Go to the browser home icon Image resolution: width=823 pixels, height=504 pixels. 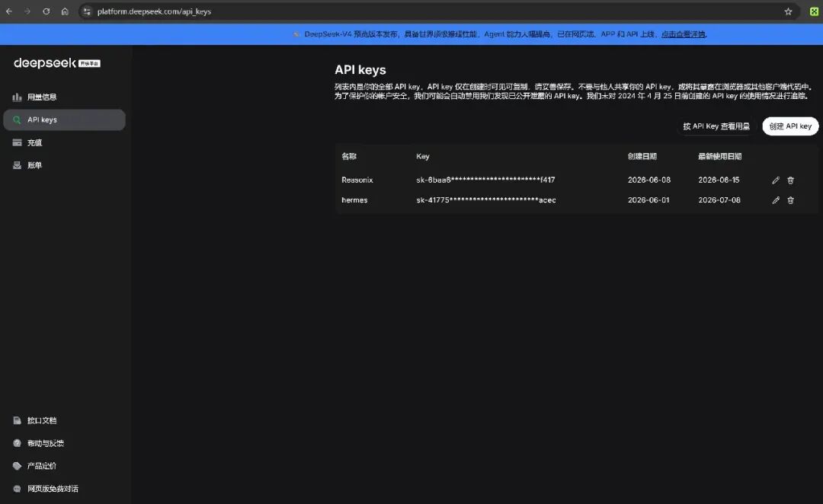click(65, 11)
